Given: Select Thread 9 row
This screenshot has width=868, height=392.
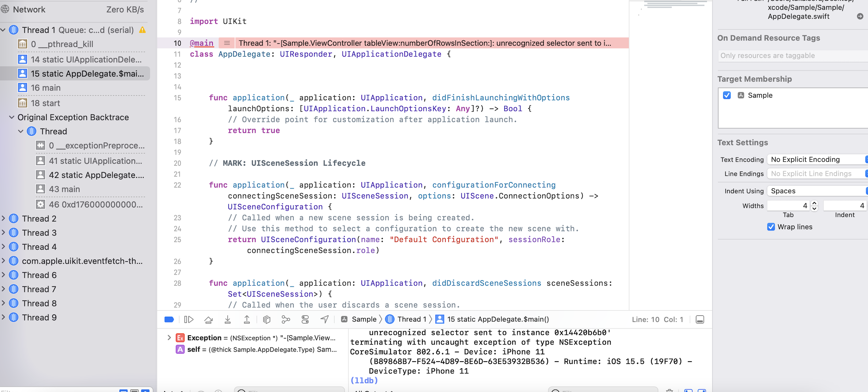Looking at the screenshot, I should 75,318.
